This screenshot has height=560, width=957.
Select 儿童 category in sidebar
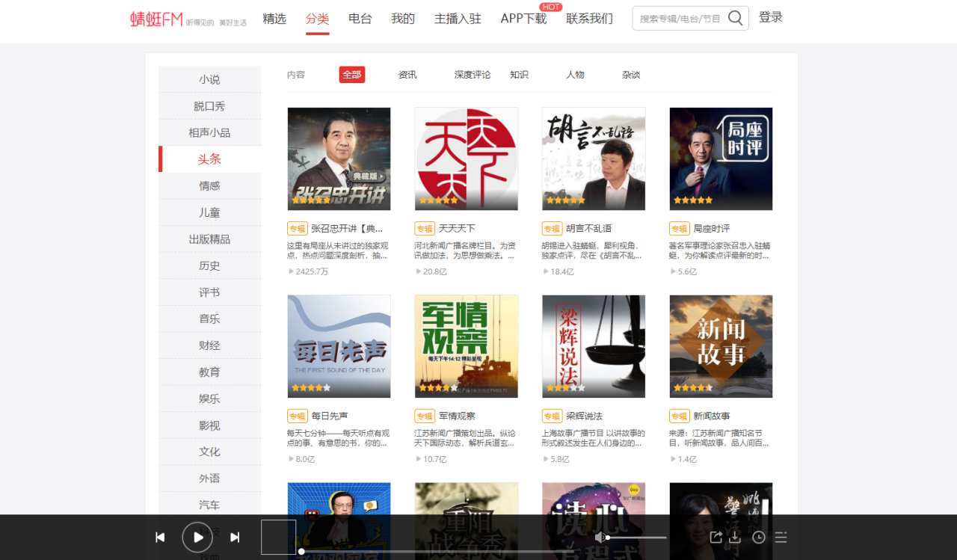(209, 212)
